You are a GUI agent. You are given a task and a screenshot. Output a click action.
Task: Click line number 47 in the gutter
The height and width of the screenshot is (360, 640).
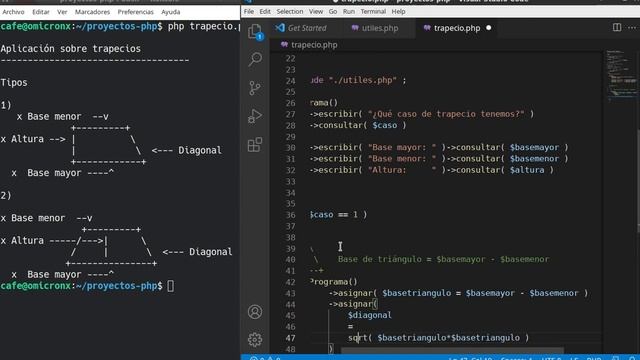point(290,338)
